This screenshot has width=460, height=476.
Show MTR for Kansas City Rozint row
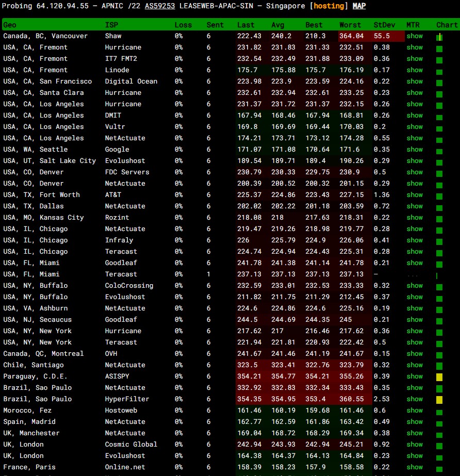415,217
